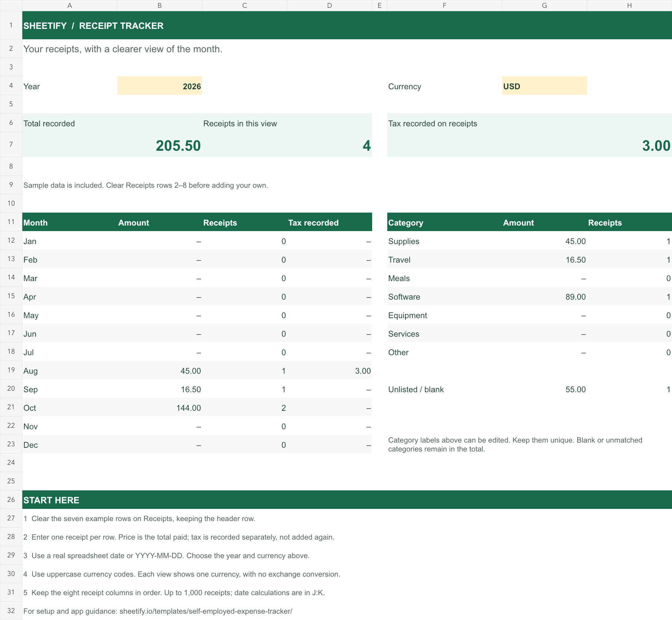This screenshot has width=672, height=620.
Task: Select the Services category cell
Action: coord(444,333)
